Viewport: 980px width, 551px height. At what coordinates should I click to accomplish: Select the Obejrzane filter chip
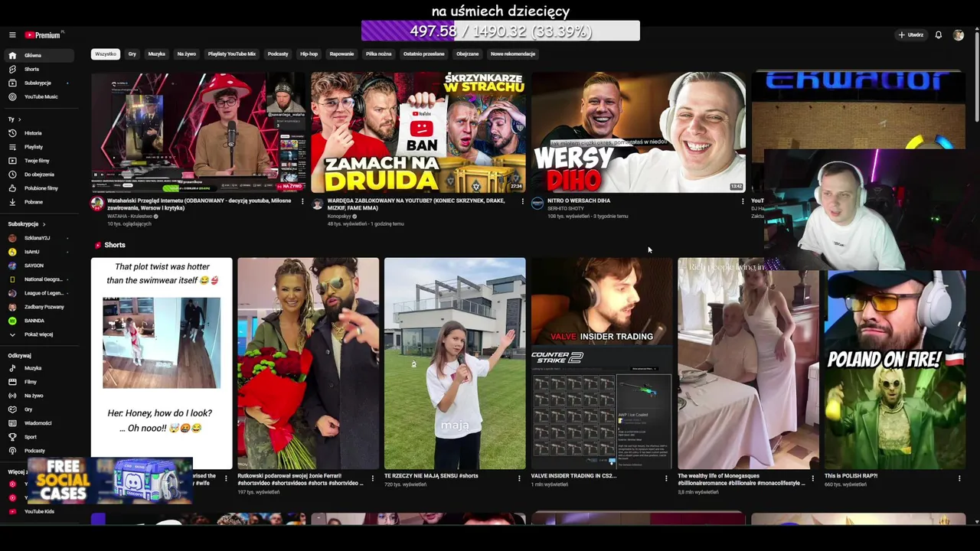point(468,54)
